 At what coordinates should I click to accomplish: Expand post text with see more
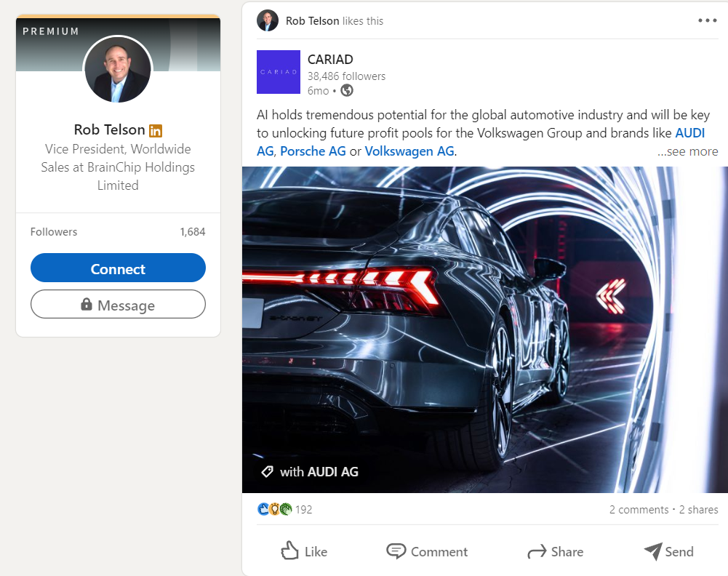click(x=687, y=151)
